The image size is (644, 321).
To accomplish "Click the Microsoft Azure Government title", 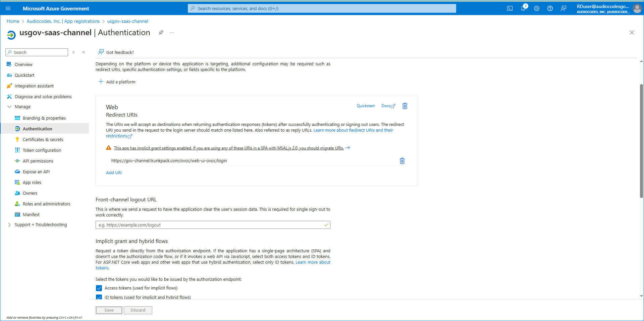I will (56, 8).
